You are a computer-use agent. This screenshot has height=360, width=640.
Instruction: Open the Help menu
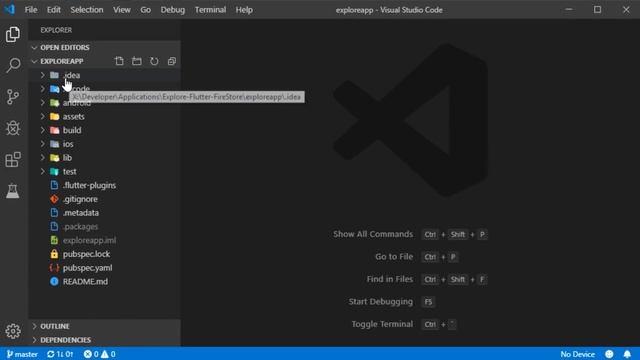[244, 9]
